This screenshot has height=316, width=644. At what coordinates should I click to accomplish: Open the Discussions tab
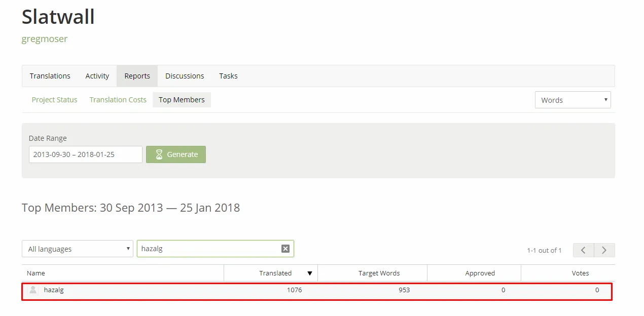point(185,76)
